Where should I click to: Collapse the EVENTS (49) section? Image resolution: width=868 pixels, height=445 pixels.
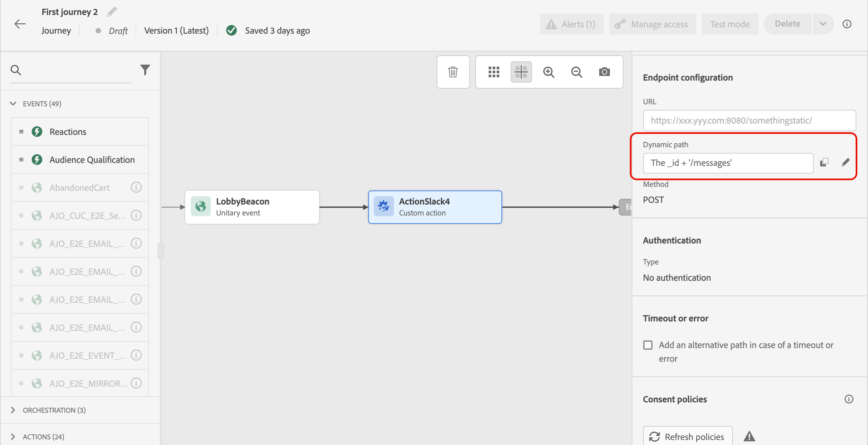click(13, 103)
